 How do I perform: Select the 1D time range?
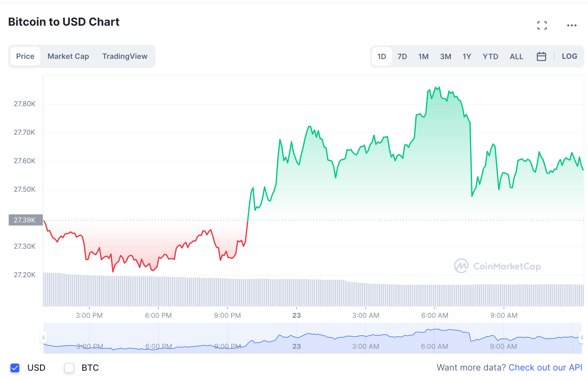pos(382,56)
